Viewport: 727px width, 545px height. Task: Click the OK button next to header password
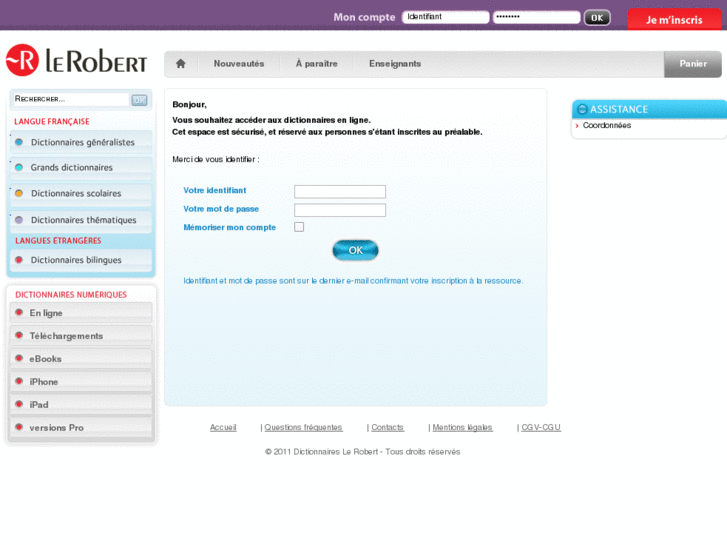[597, 18]
